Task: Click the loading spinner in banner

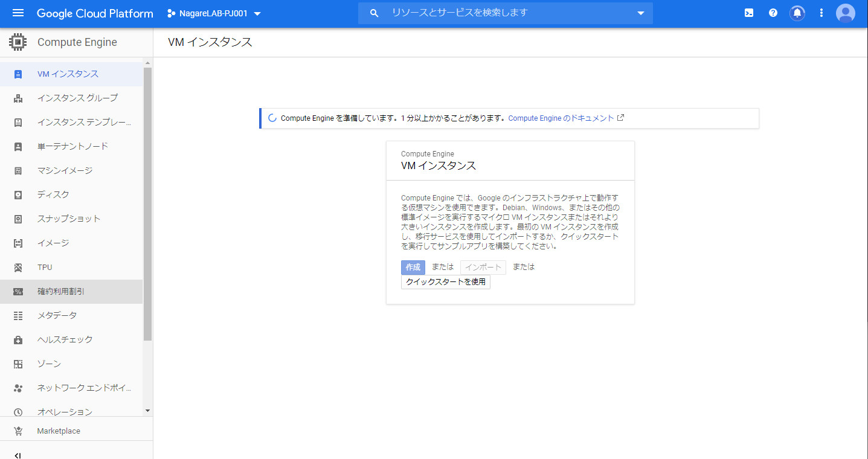Action: click(x=272, y=118)
